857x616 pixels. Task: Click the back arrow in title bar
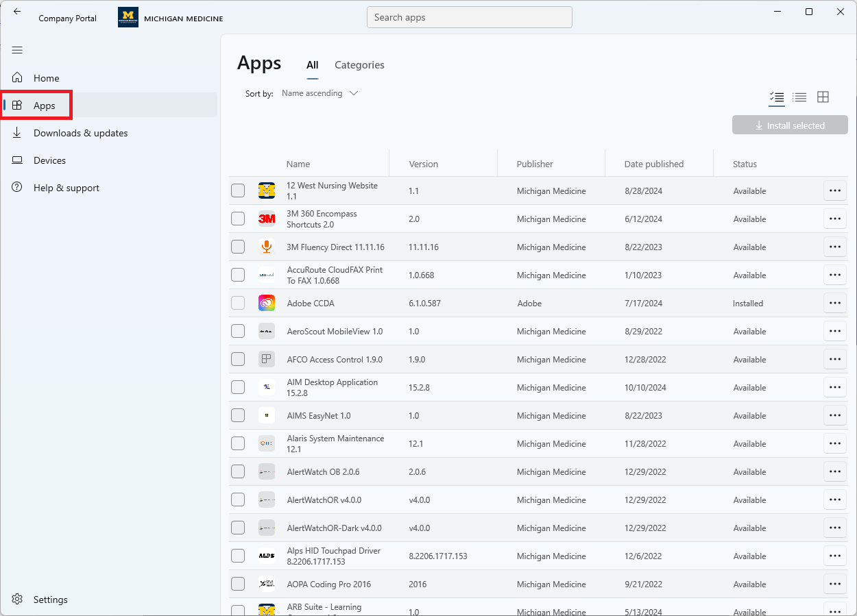tap(17, 12)
